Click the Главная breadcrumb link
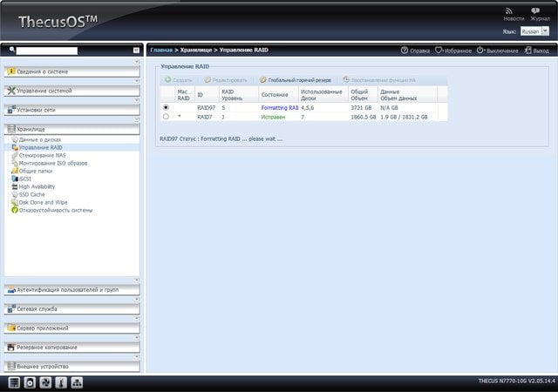The image size is (558, 392). [161, 51]
